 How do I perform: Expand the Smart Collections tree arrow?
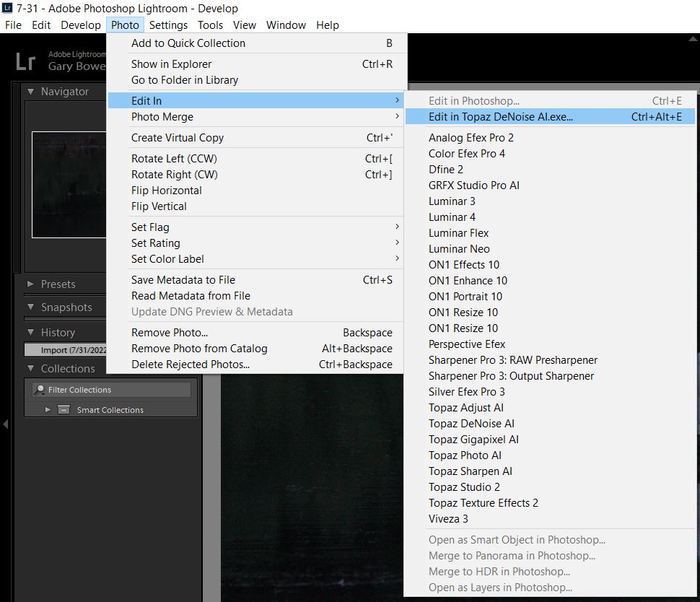[48, 410]
